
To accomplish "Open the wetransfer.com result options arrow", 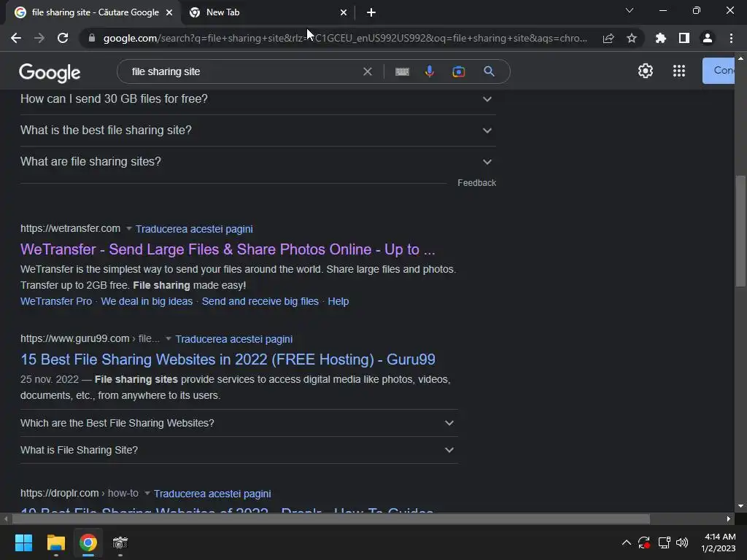I will [x=128, y=228].
